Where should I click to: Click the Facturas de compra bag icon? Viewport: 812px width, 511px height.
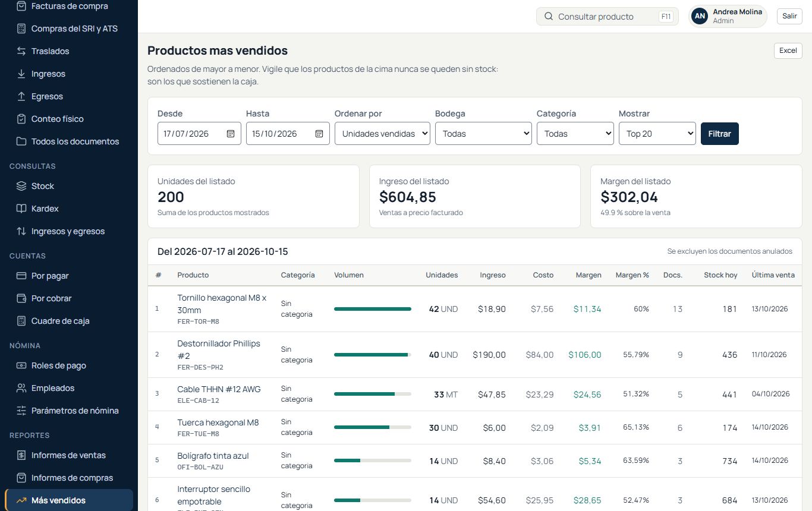(x=21, y=6)
